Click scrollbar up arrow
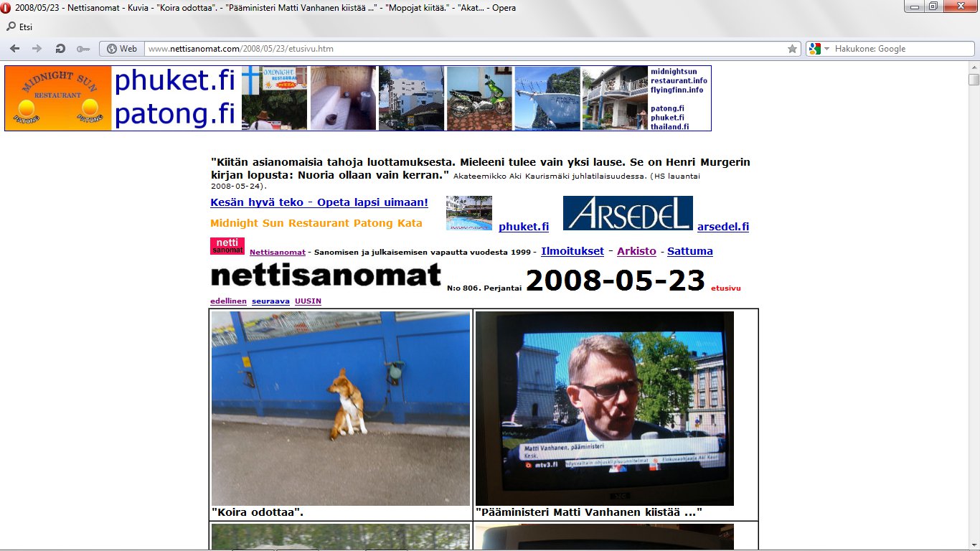980x551 pixels. click(x=973, y=67)
